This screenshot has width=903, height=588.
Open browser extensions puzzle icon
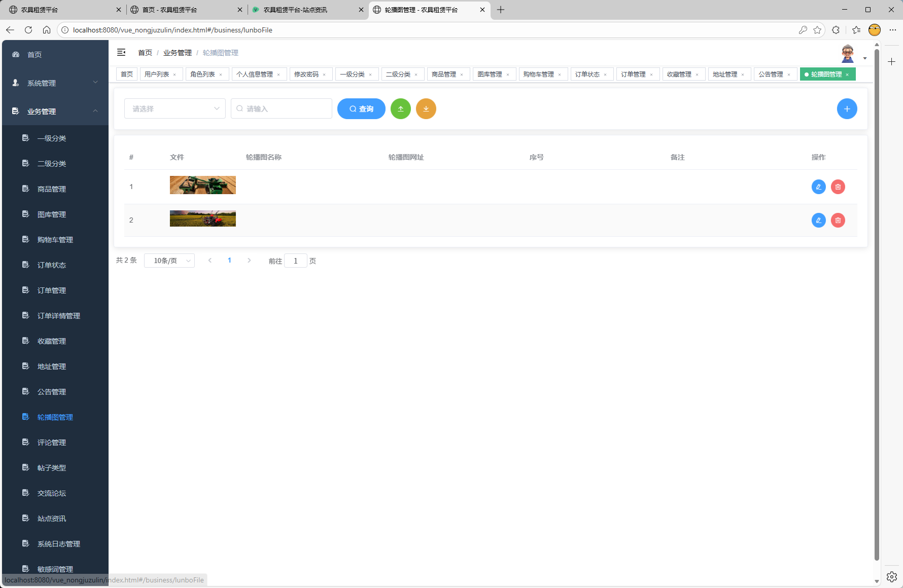[836, 30]
